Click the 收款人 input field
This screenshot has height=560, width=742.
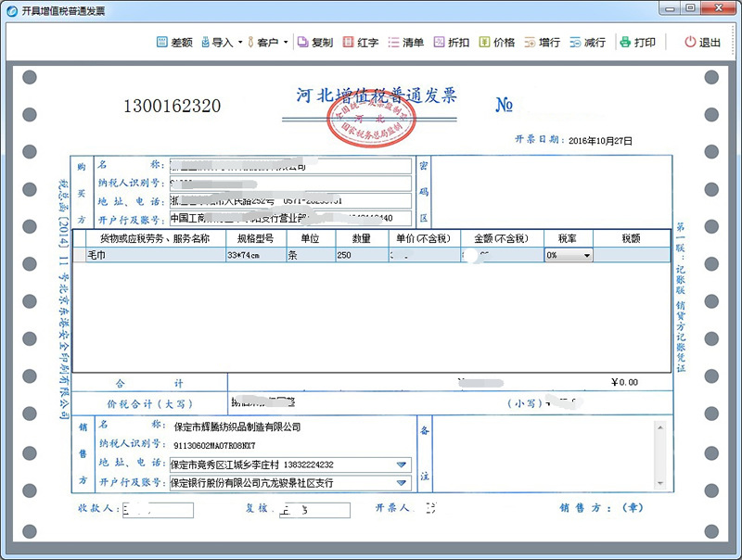point(158,510)
